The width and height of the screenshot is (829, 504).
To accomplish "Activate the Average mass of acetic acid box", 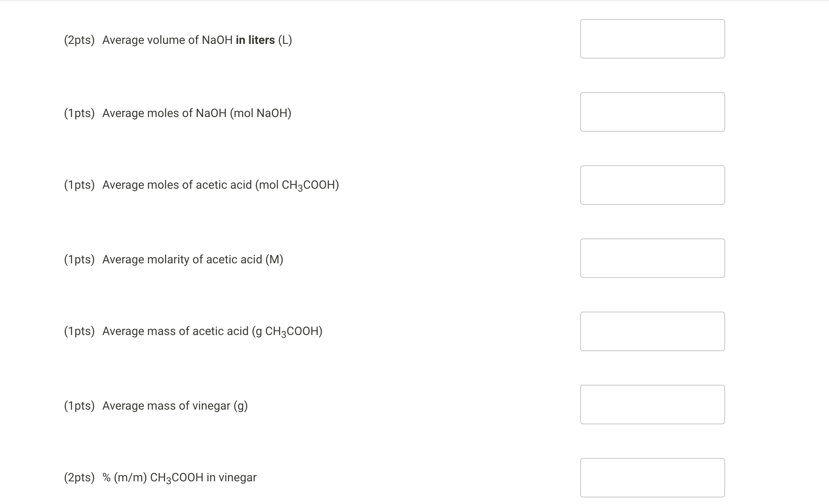I will coord(652,331).
